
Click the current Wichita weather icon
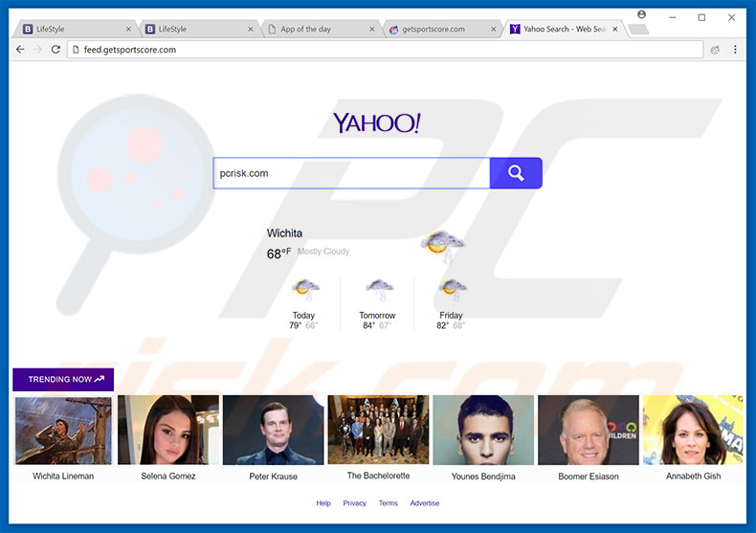443,247
